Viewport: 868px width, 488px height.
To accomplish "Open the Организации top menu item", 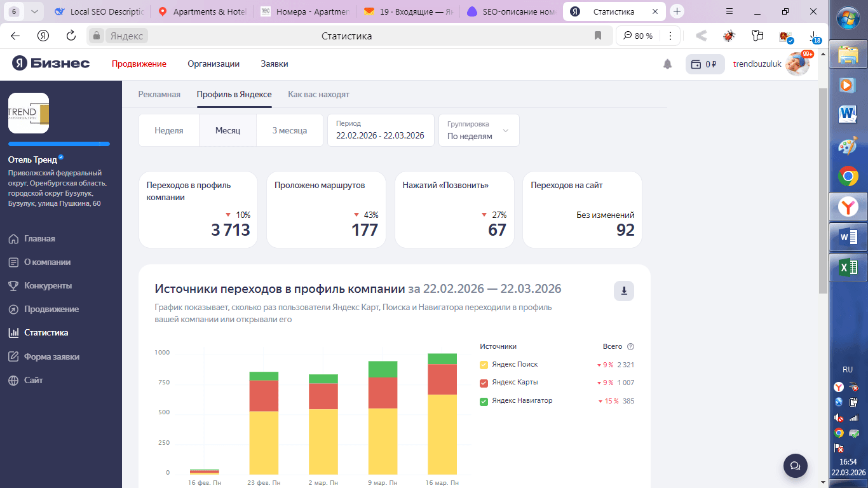I will click(214, 64).
